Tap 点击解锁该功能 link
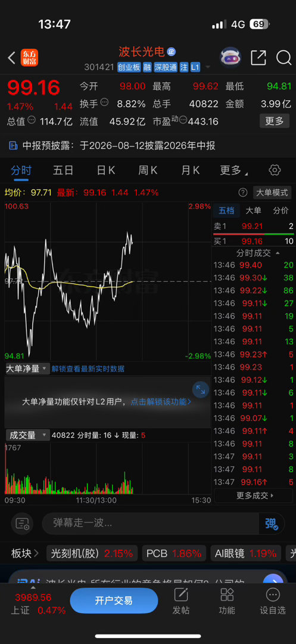296x644 pixels. tap(161, 402)
